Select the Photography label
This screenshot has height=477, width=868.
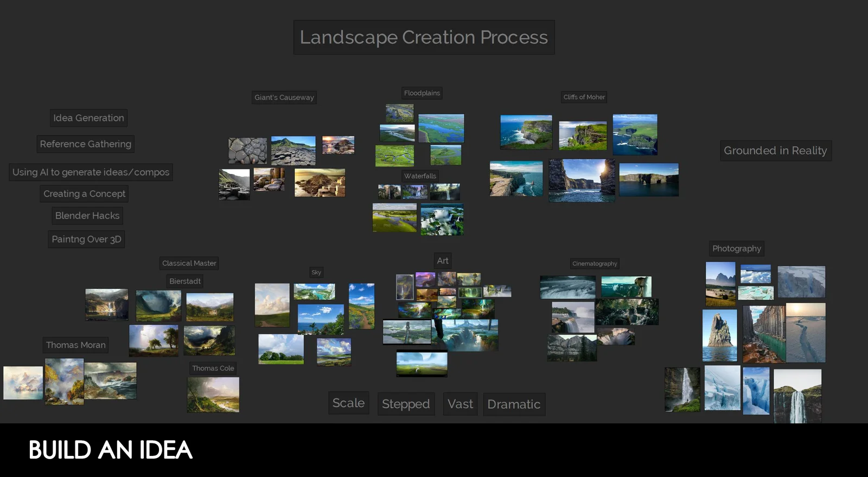[x=737, y=248]
